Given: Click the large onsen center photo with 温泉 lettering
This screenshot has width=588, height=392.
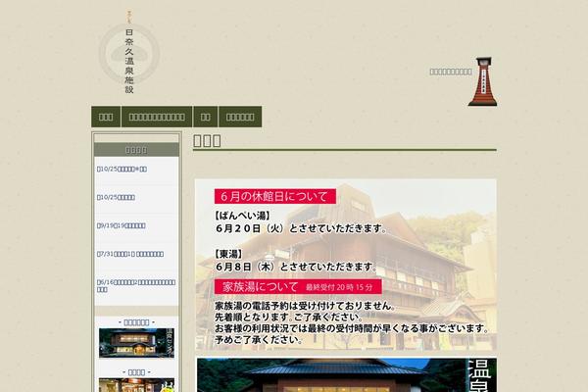Looking at the screenshot, I should [347, 375].
